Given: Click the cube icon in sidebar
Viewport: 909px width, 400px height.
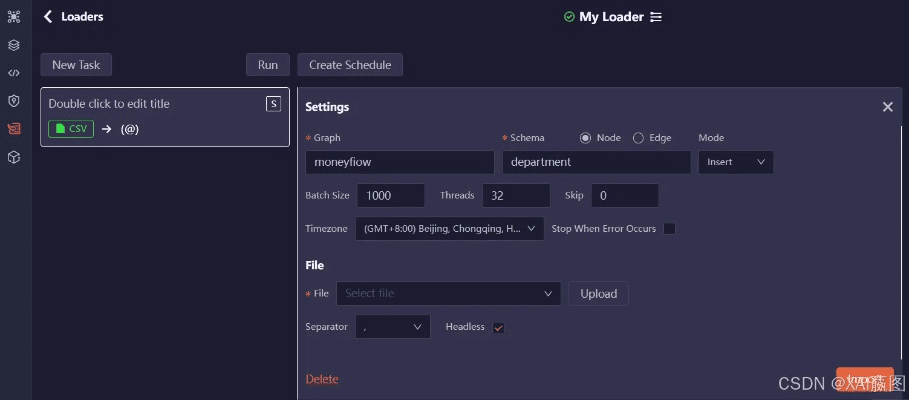Looking at the screenshot, I should click(14, 157).
